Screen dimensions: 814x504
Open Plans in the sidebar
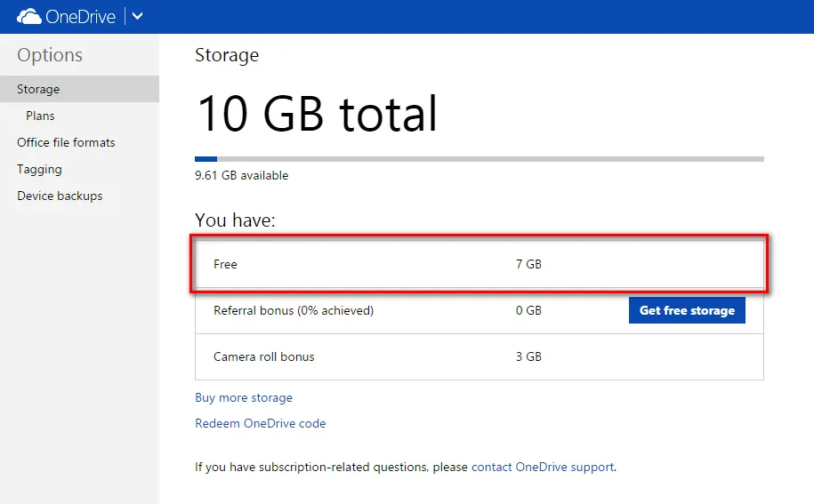coord(40,116)
